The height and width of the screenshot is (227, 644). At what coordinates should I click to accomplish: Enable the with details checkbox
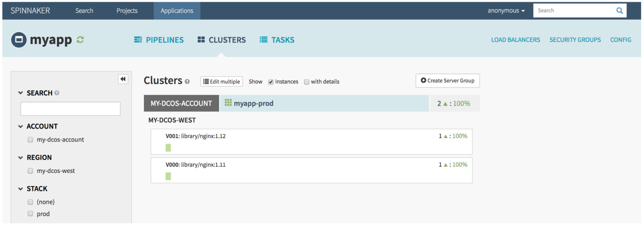(307, 82)
